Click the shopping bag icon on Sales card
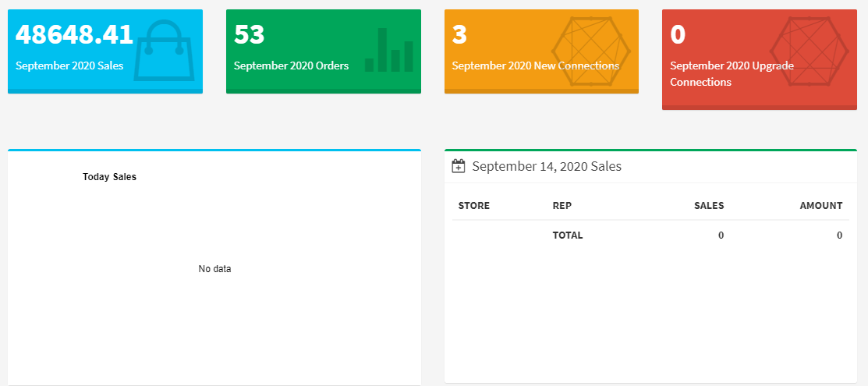868x386 pixels. point(165,51)
